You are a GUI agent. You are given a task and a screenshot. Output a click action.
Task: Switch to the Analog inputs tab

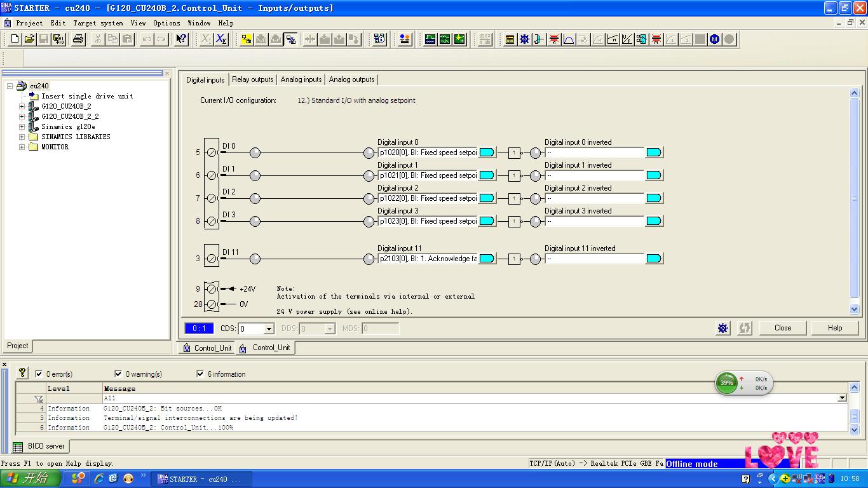[x=301, y=79]
